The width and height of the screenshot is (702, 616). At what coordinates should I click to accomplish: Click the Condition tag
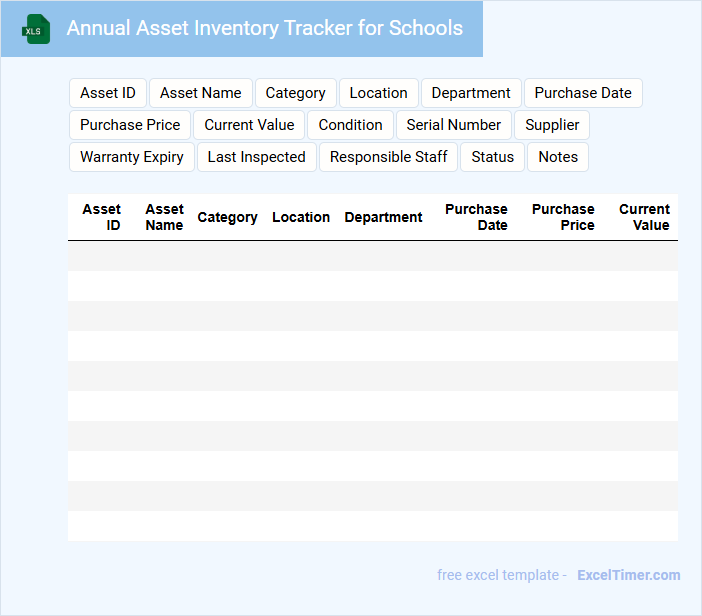coord(351,125)
